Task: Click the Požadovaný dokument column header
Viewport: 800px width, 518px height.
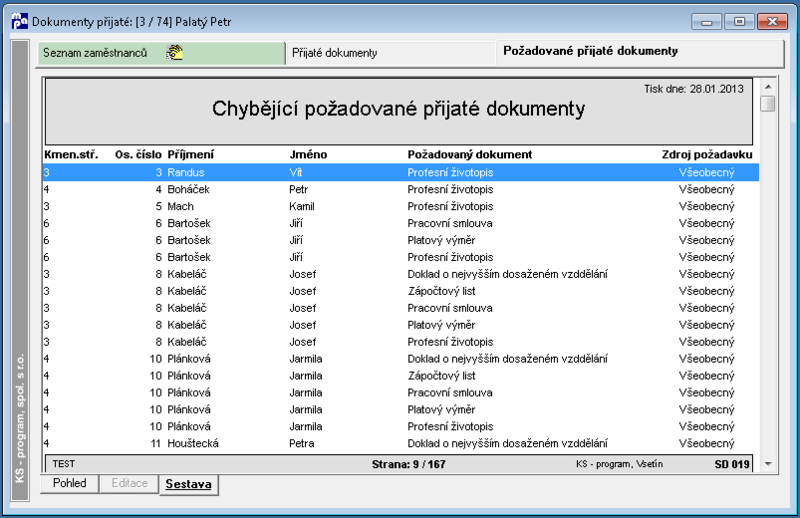Action: coord(469,155)
